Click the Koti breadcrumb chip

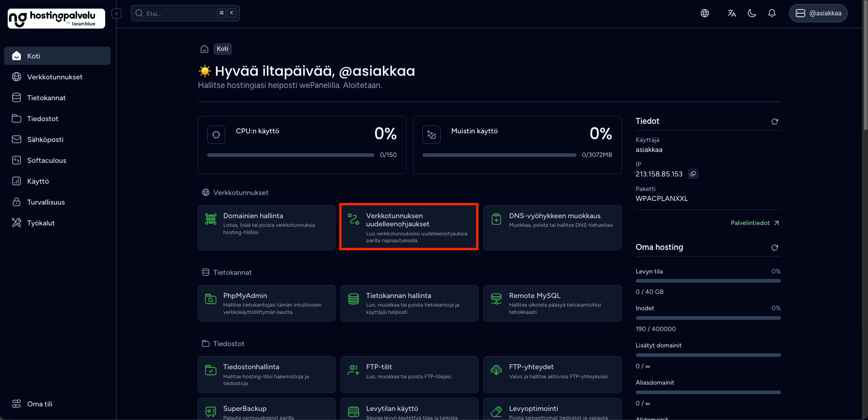(x=223, y=49)
